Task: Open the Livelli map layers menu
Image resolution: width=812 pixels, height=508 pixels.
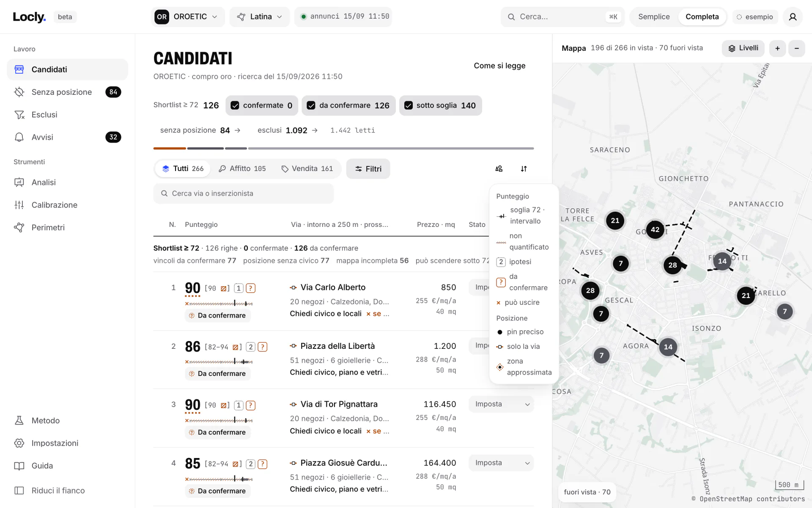Action: (x=743, y=48)
